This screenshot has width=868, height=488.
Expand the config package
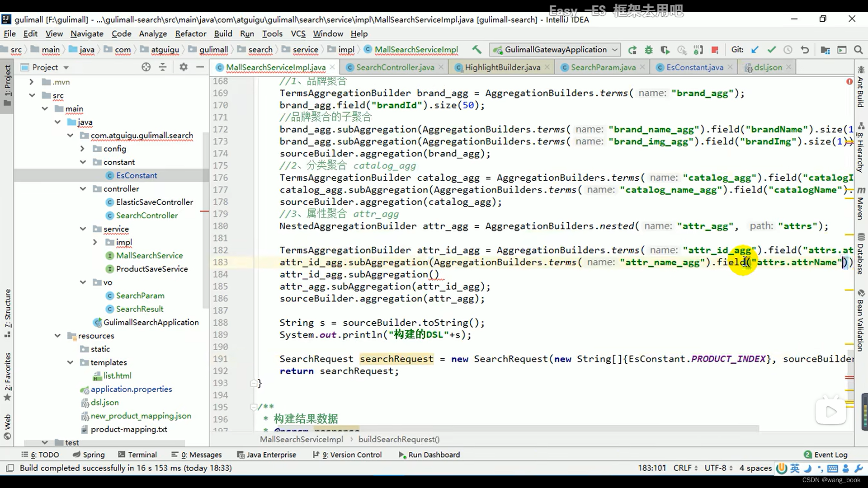point(82,149)
